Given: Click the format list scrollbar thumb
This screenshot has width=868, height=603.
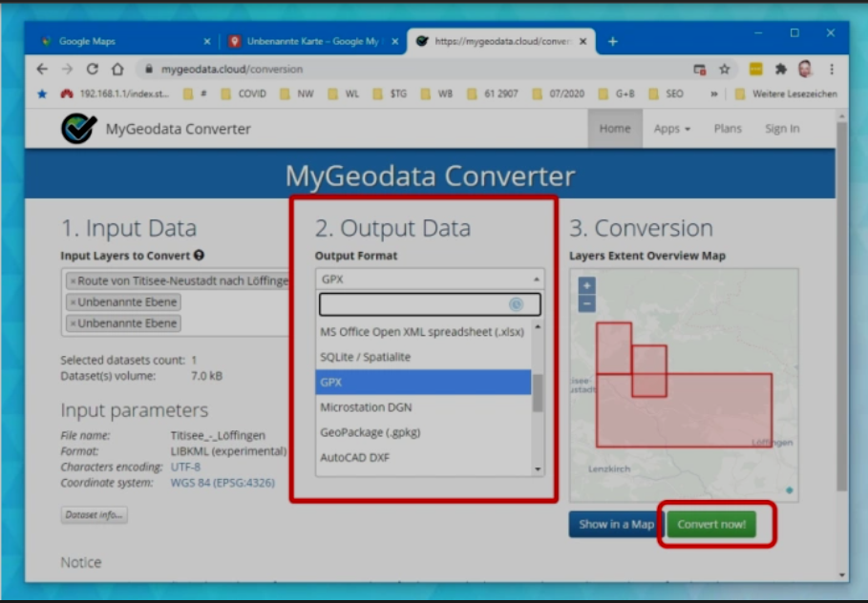Looking at the screenshot, I should pyautogui.click(x=538, y=393).
